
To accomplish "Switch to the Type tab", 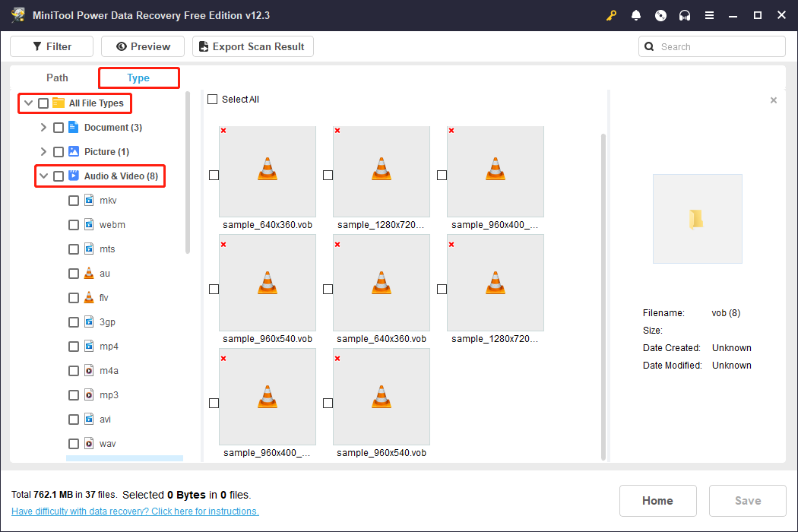I will point(138,78).
